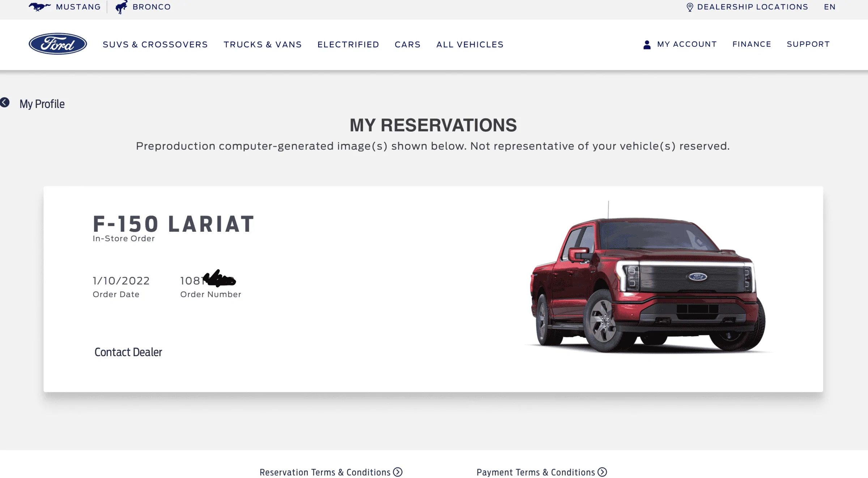Click the Mustang pony icon
This screenshot has height=478, width=868.
point(39,7)
